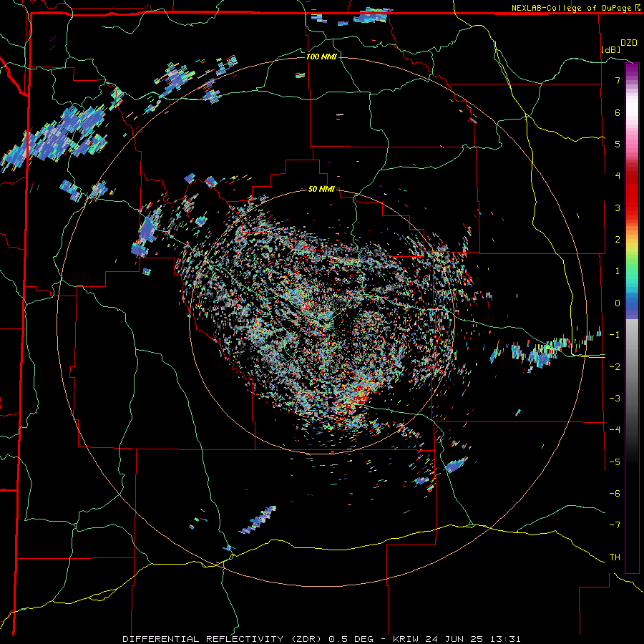The width and height of the screenshot is (644, 644).
Task: Click the DZD legend title
Action: click(629, 43)
